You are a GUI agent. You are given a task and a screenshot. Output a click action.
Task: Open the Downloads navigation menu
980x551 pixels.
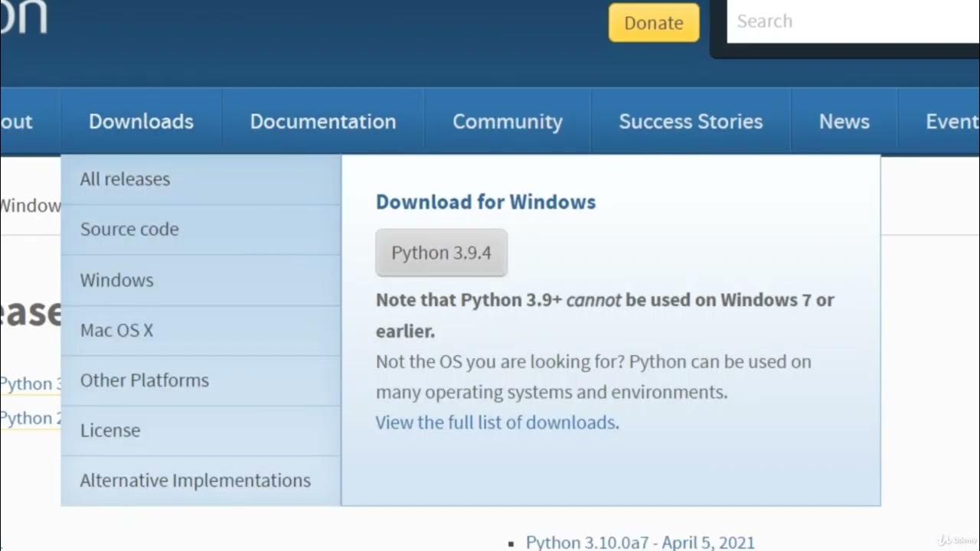pos(141,122)
